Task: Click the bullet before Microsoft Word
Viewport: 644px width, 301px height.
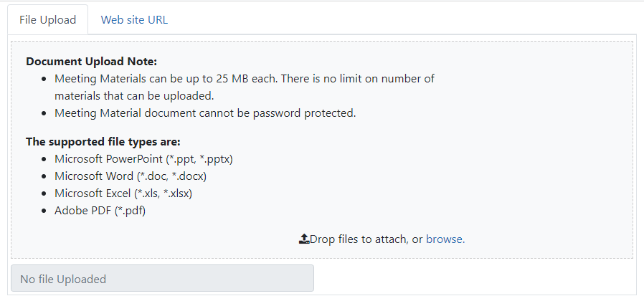Action: pyautogui.click(x=44, y=176)
